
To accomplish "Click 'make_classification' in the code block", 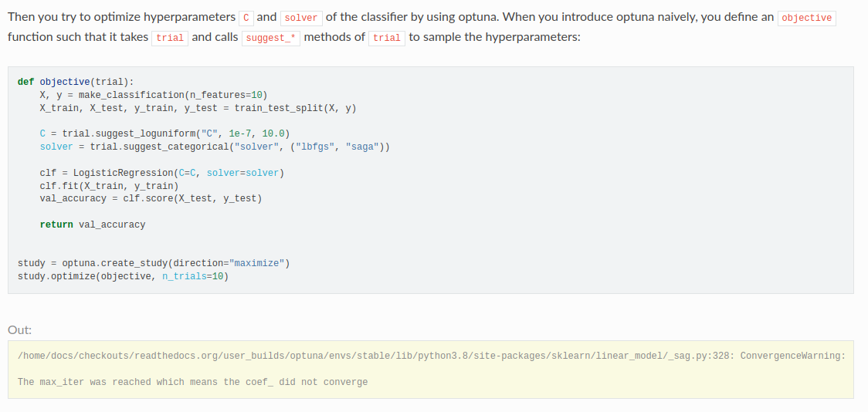I will [131, 95].
